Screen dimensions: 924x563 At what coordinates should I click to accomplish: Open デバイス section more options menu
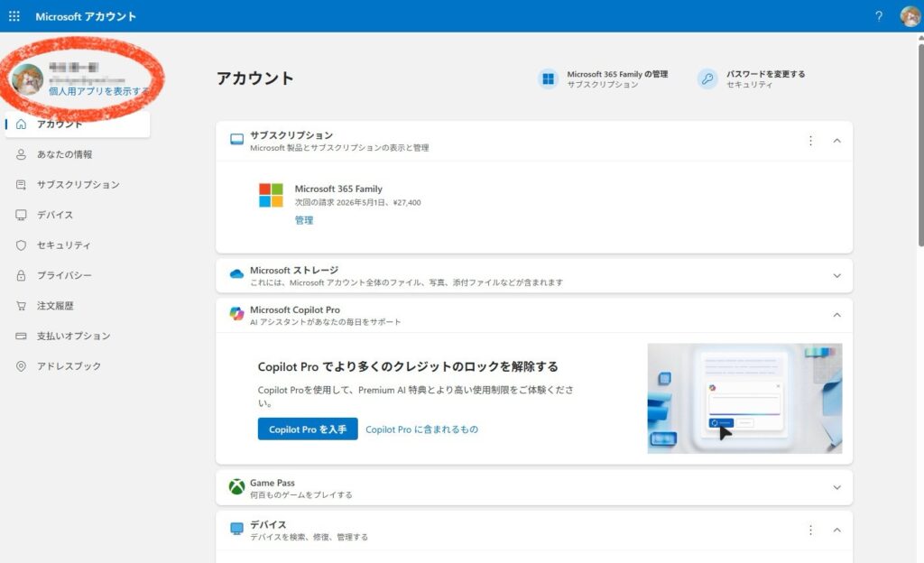(x=810, y=530)
